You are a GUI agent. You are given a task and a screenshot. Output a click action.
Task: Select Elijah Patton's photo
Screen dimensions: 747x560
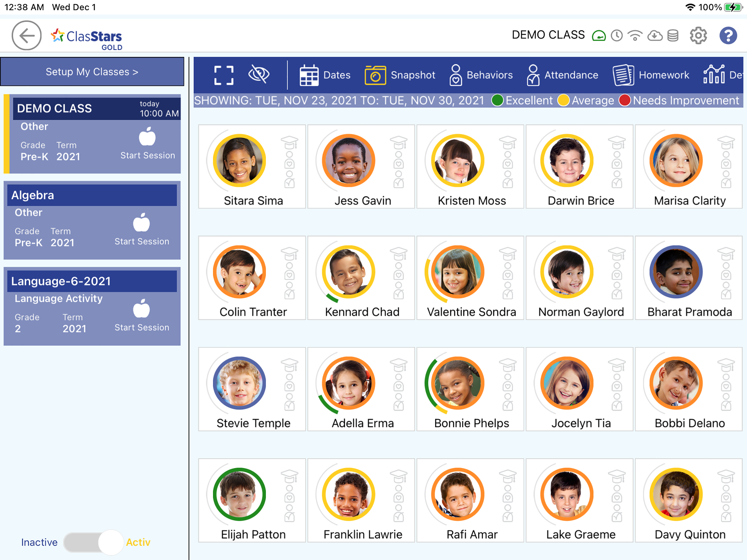point(240,494)
